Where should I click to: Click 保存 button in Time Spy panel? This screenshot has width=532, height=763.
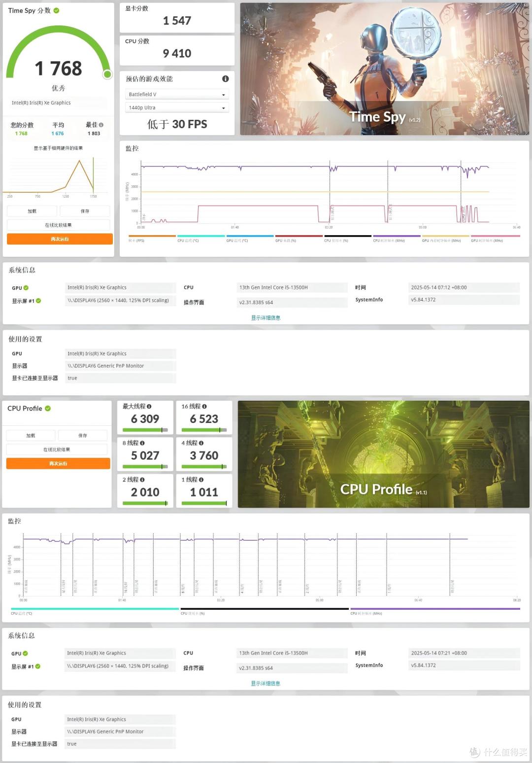click(85, 211)
